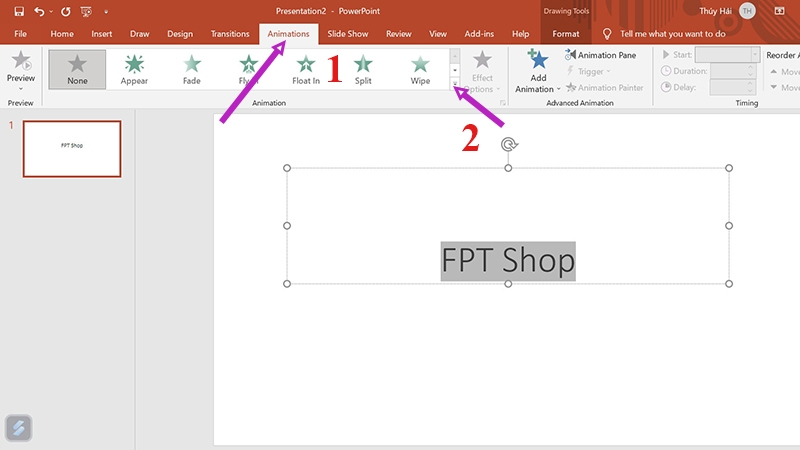Viewport: 800px width, 450px height.
Task: Click the Save icon in quick access toolbar
Action: point(19,11)
